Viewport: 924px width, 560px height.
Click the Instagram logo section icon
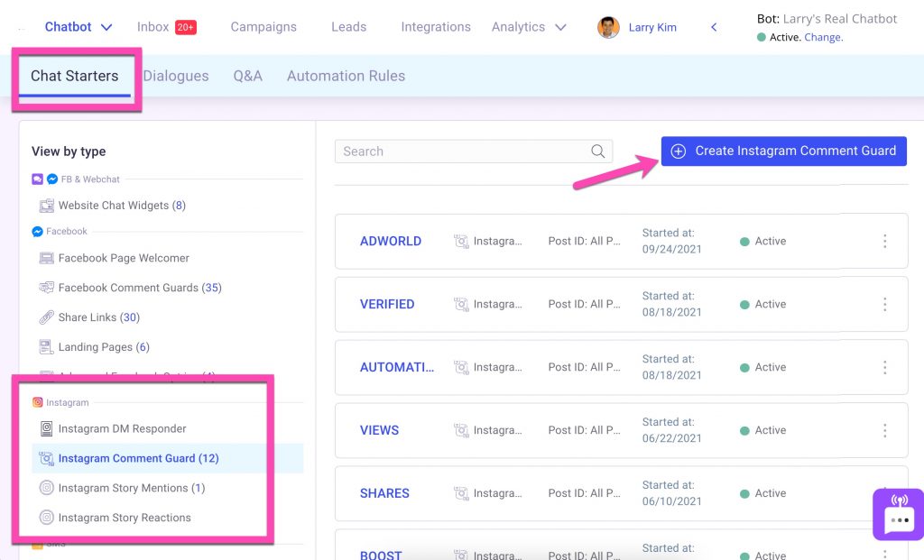coord(38,402)
